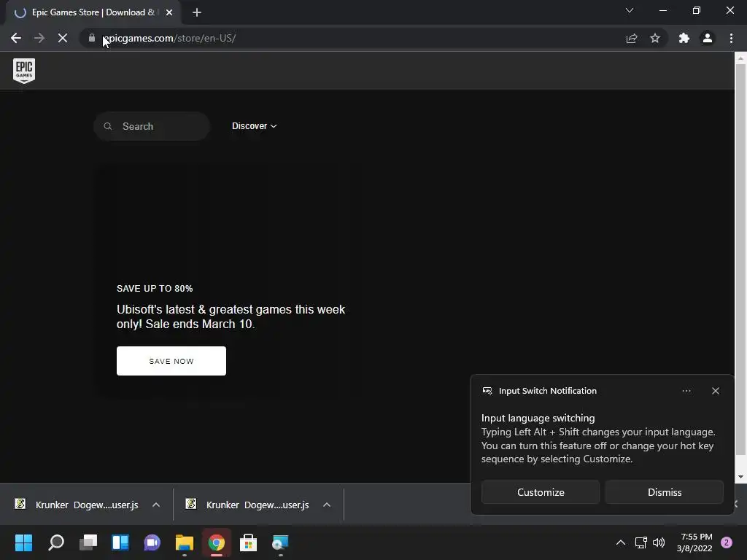Open Chrome profile avatar

pos(708,38)
